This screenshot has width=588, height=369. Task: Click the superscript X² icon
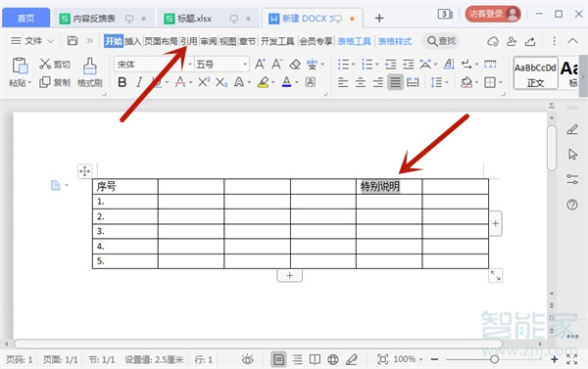tap(204, 82)
